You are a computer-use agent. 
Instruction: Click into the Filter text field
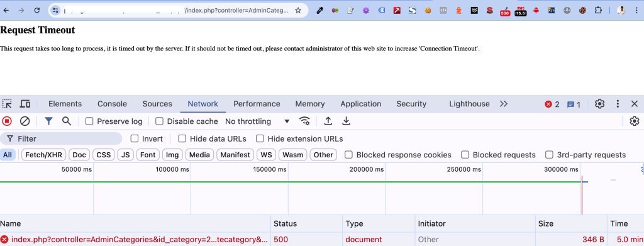point(61,139)
